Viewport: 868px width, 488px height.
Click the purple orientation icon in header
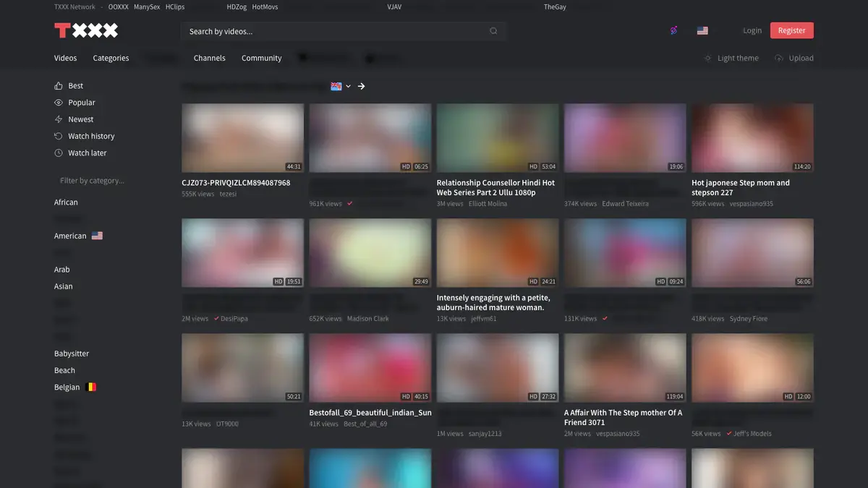click(673, 30)
